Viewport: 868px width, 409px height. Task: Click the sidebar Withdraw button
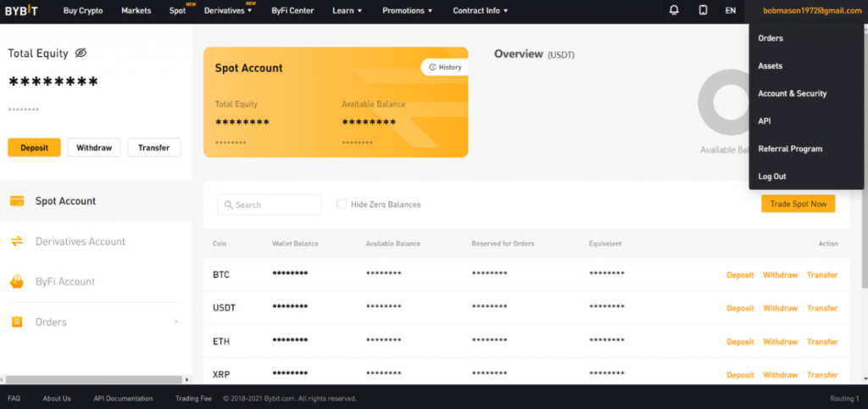[x=94, y=148]
